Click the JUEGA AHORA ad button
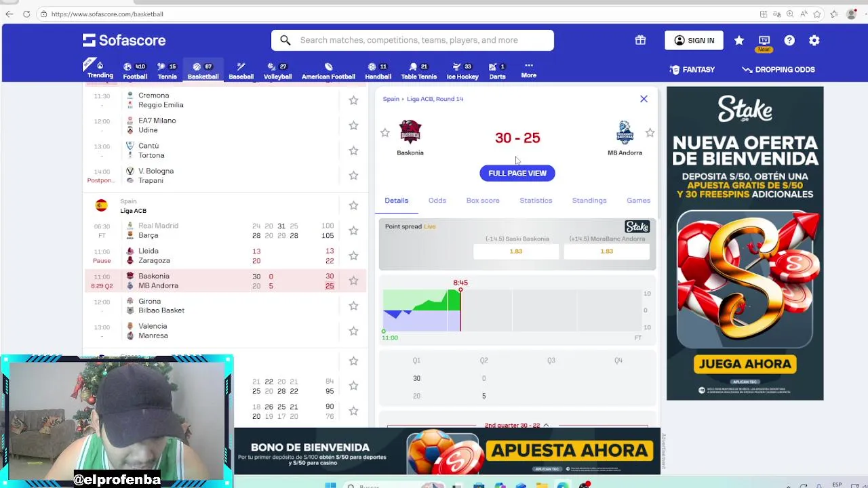Image resolution: width=868 pixels, height=488 pixels. pyautogui.click(x=745, y=364)
